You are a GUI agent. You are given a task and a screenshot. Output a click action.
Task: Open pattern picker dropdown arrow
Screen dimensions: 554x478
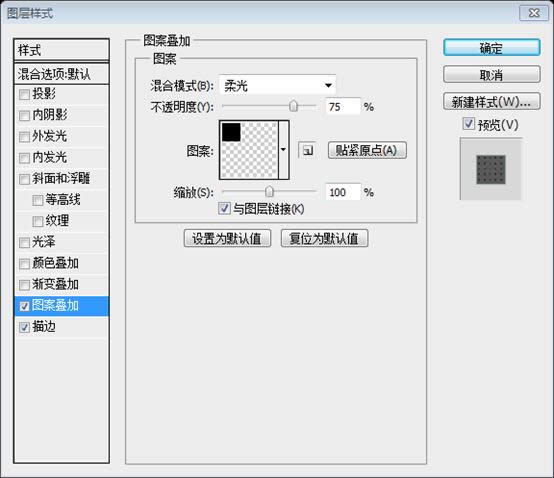[x=283, y=150]
